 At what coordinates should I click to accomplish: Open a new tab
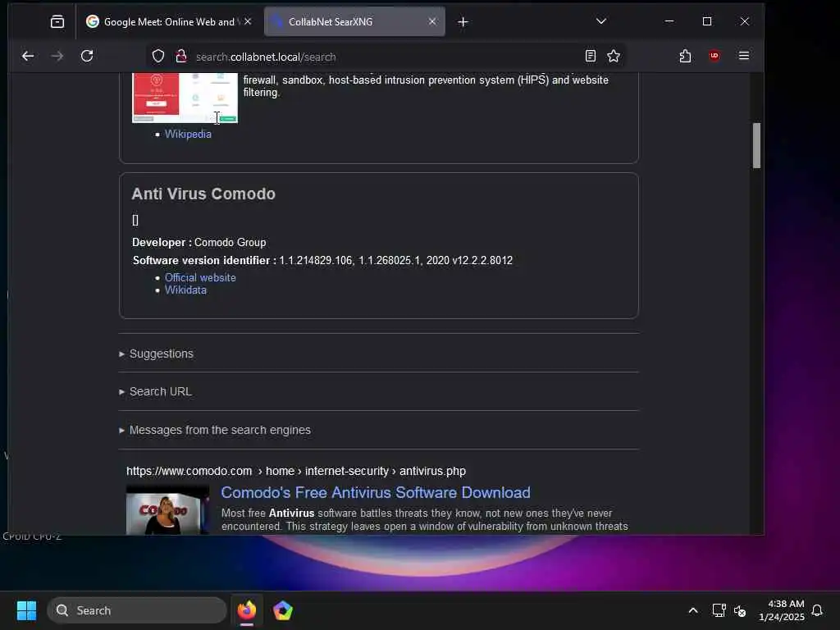(x=463, y=22)
